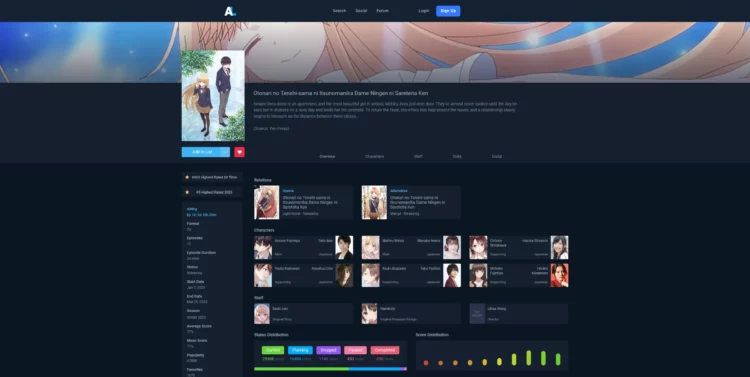Open Chitose Shirakawa character portrait
Image resolution: width=750 pixels, height=377 pixels.
pos(478,247)
